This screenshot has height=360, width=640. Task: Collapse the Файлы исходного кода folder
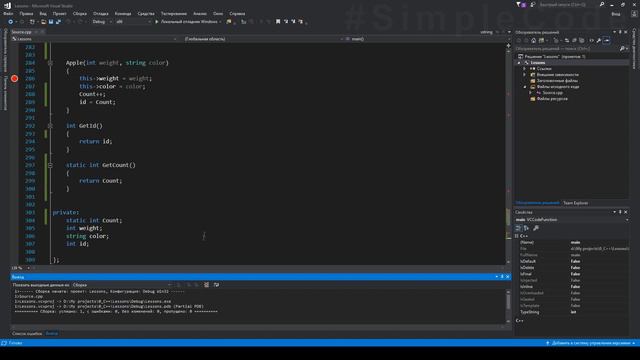pos(525,87)
